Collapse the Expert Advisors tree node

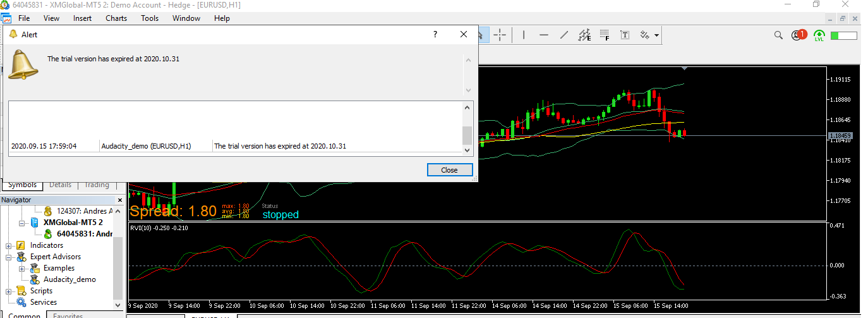pos(9,257)
